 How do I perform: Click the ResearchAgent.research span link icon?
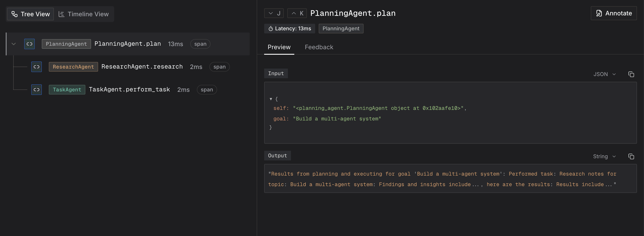click(x=36, y=67)
